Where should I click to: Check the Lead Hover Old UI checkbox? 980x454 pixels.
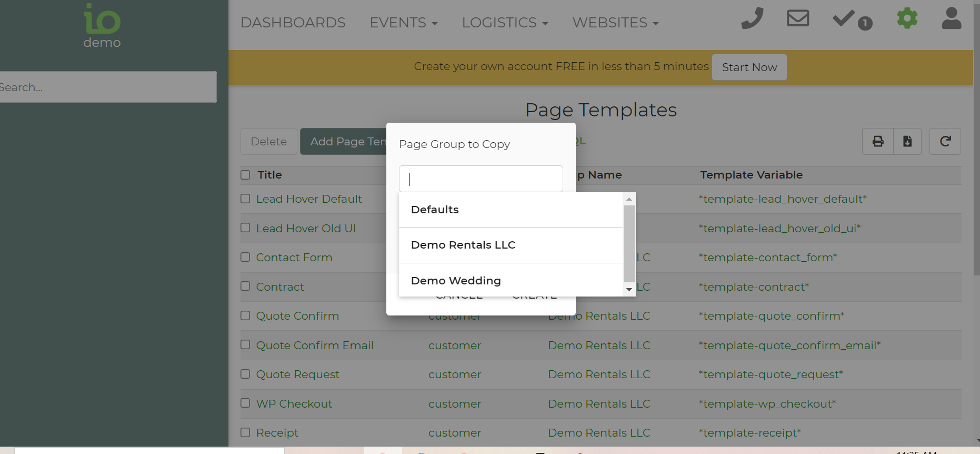(x=245, y=228)
